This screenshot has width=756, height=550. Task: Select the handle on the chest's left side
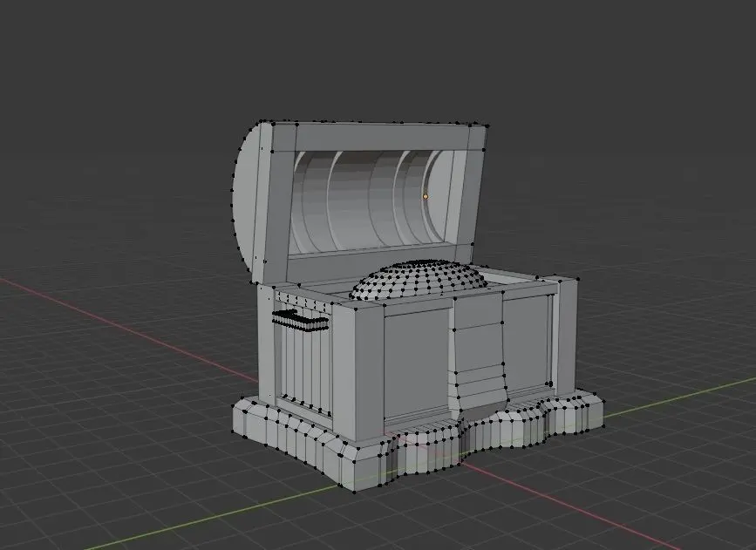pyautogui.click(x=300, y=321)
